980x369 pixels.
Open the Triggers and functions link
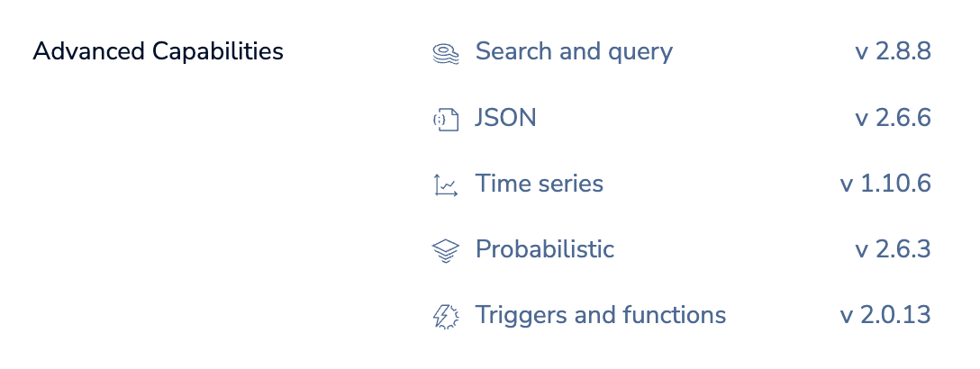point(600,315)
